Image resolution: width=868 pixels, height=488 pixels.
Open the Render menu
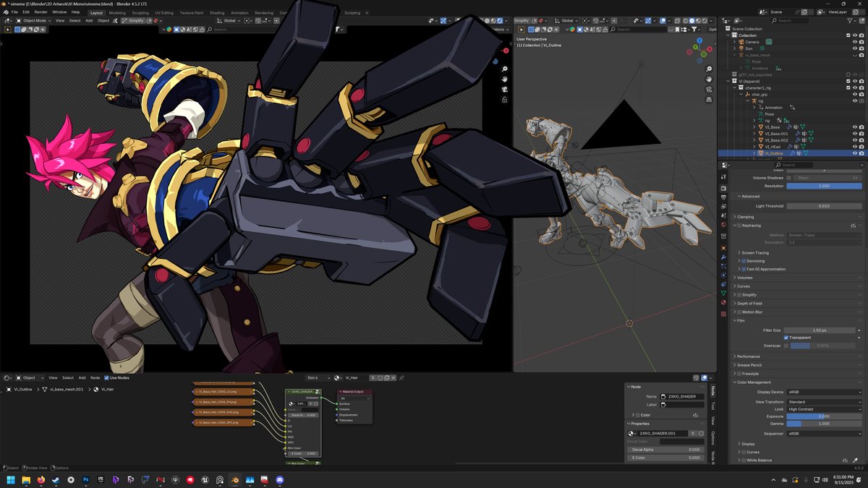(x=41, y=12)
